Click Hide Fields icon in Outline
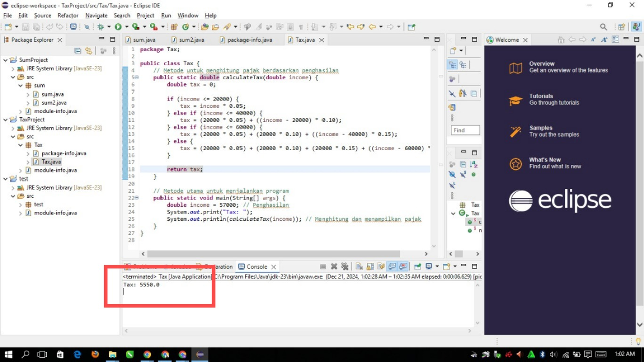Image resolution: width=644 pixels, height=362 pixels. point(452,174)
